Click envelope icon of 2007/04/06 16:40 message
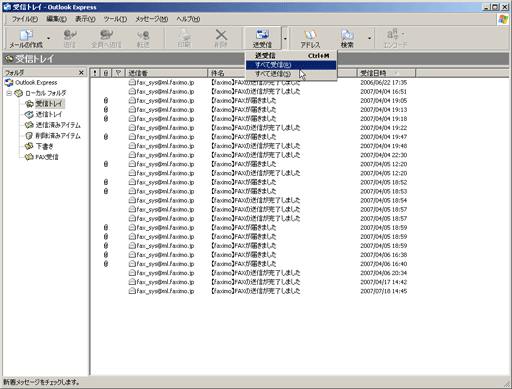The width and height of the screenshot is (512, 389). tap(132, 264)
